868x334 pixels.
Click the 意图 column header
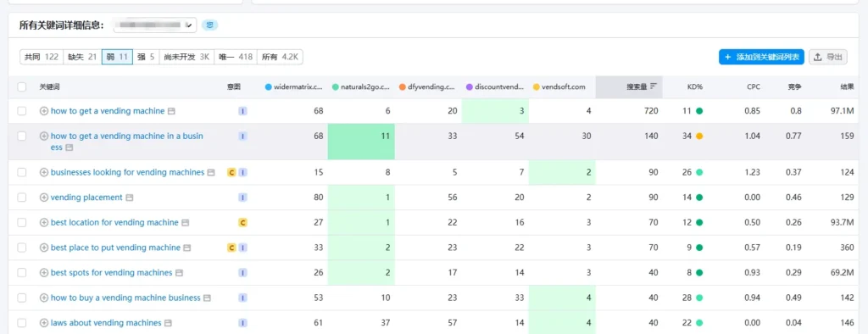(234, 87)
